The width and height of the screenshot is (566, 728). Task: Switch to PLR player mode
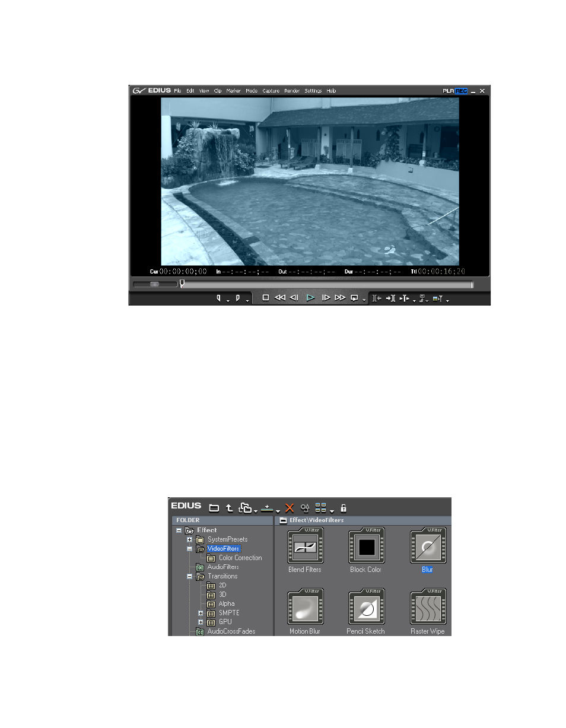tap(448, 91)
